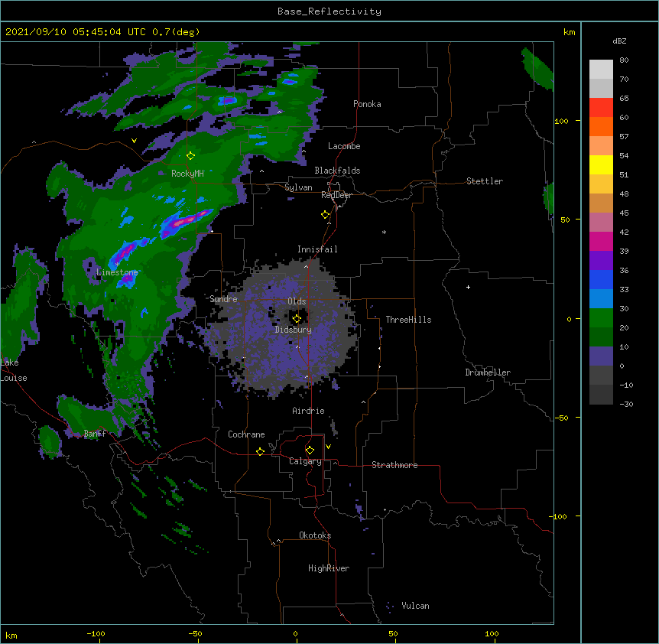Click the white plus marker northwest of Drumheller

(468, 287)
